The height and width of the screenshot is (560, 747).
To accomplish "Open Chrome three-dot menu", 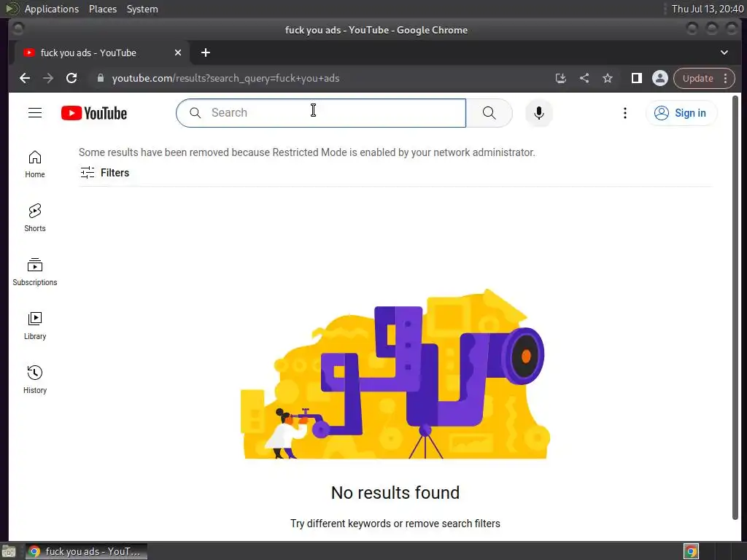I will [726, 78].
